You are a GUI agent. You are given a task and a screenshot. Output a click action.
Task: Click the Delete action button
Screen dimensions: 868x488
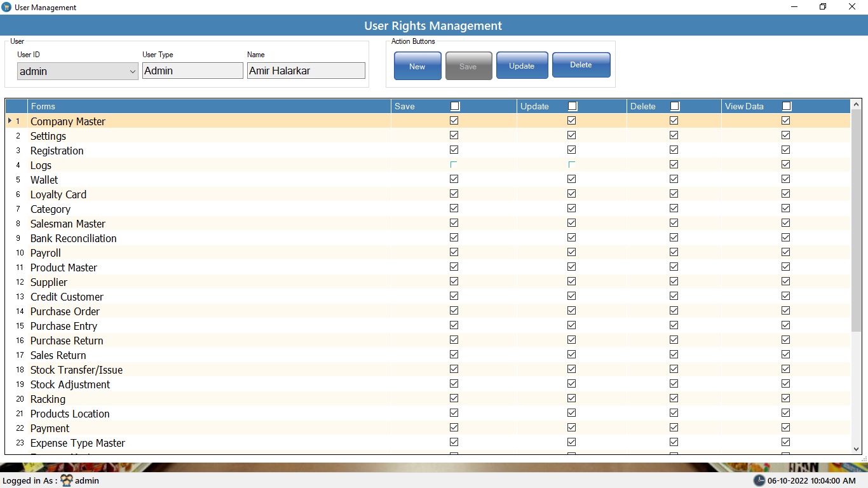(x=581, y=65)
